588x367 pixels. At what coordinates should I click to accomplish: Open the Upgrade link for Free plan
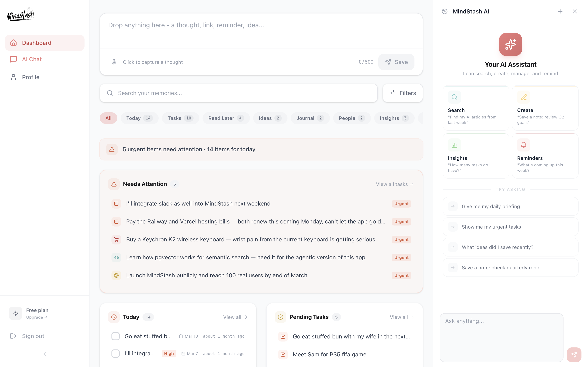[37, 317]
